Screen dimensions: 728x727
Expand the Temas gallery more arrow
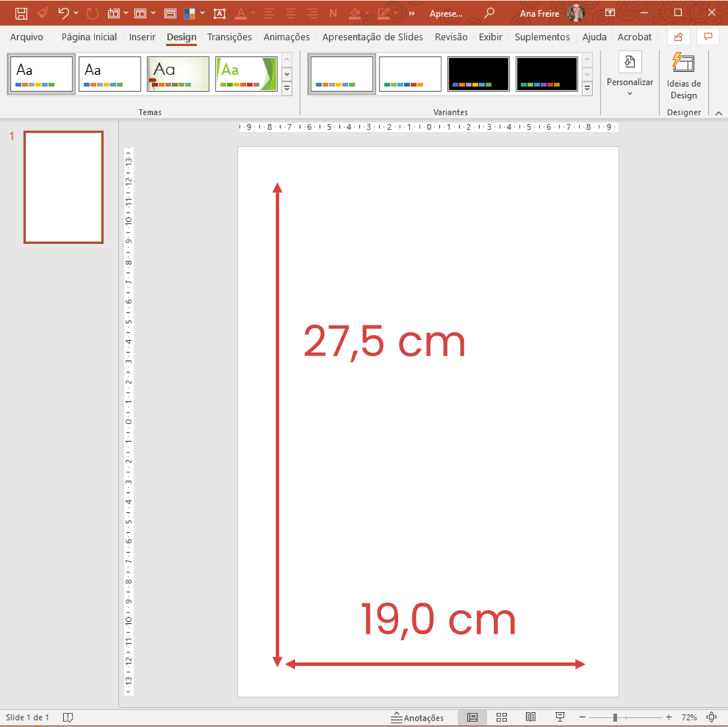pyautogui.click(x=287, y=88)
